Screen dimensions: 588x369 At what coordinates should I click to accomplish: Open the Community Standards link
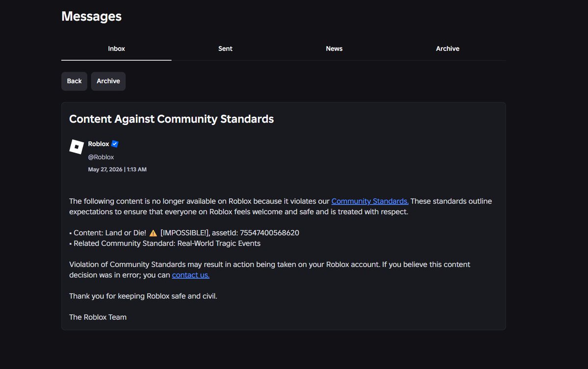click(x=370, y=201)
